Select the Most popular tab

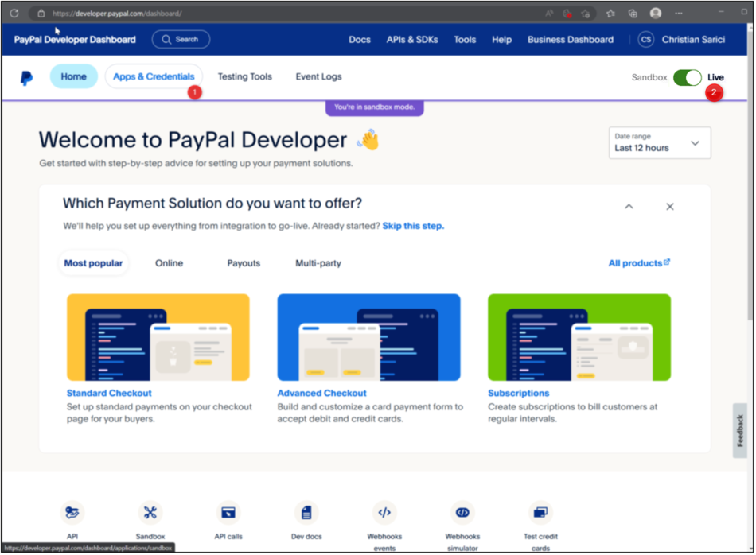[x=94, y=263]
